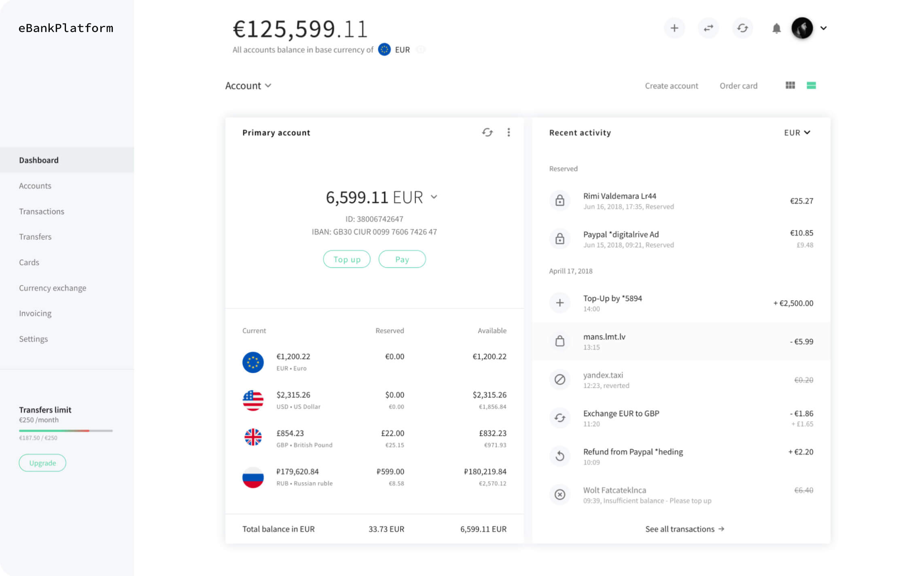Select the mans.lmt.lv transaction row

(681, 341)
